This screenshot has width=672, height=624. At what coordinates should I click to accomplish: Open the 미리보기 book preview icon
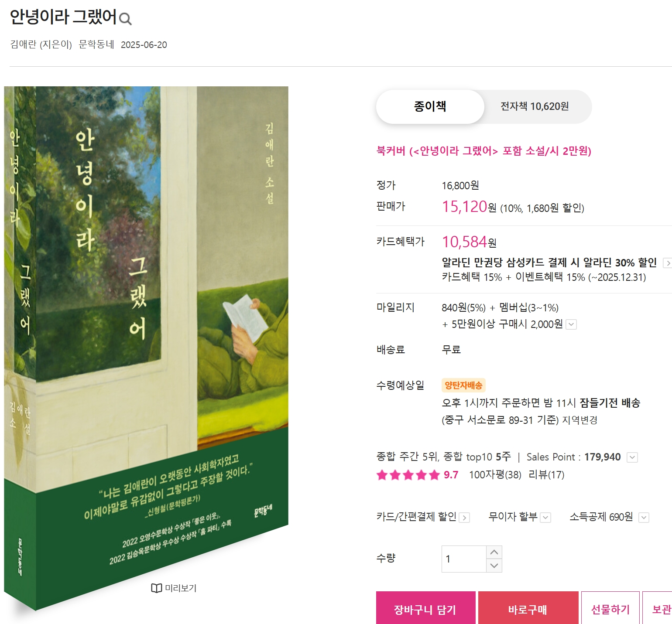(156, 588)
